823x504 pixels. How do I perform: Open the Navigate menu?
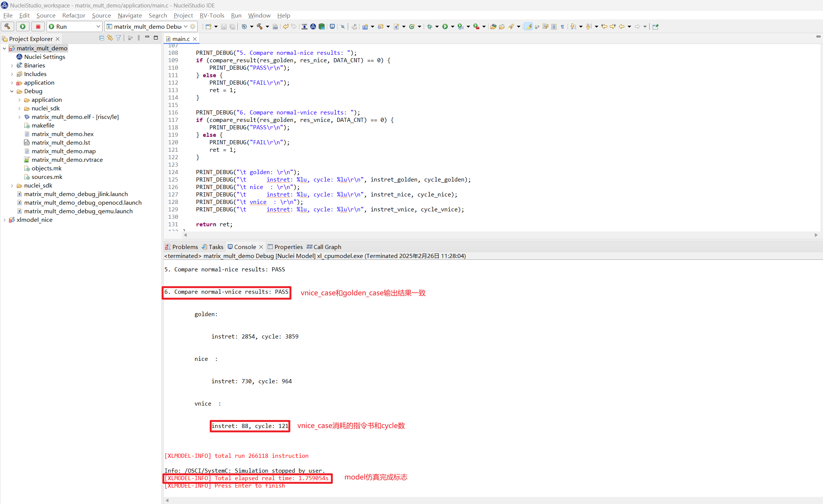coord(130,15)
